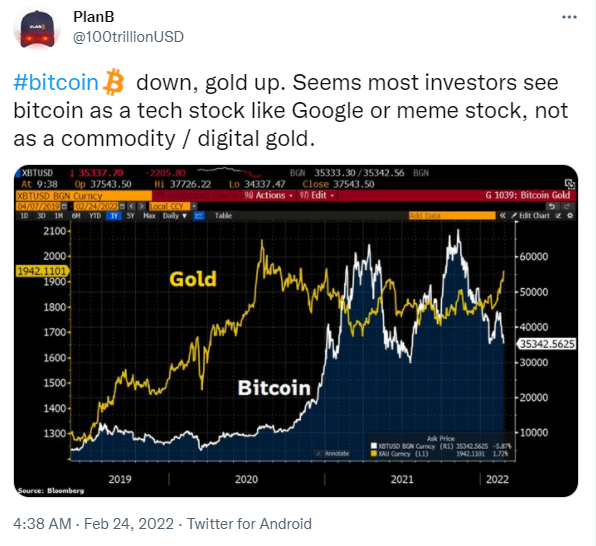
Task: Click the undo arrow icon
Action: tap(552, 206)
